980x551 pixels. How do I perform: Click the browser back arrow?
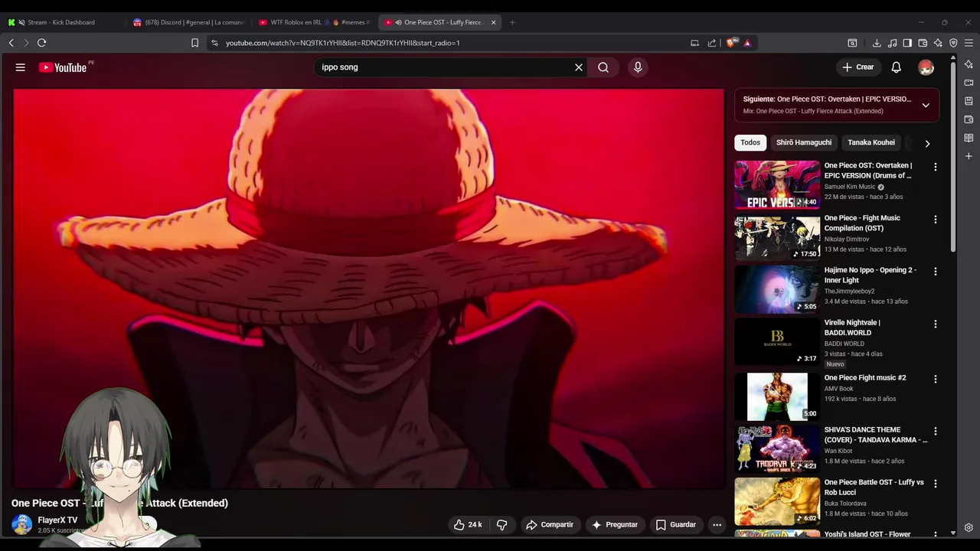coord(11,43)
